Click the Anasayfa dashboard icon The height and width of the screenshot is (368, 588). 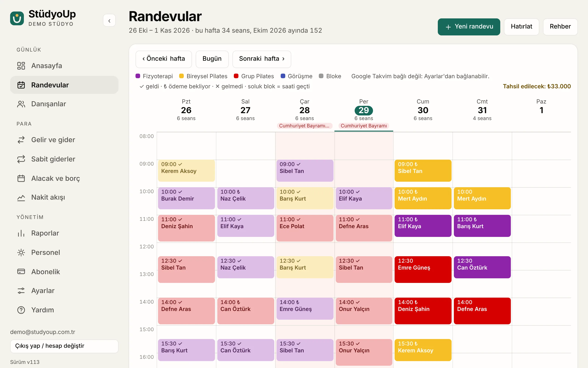point(21,66)
